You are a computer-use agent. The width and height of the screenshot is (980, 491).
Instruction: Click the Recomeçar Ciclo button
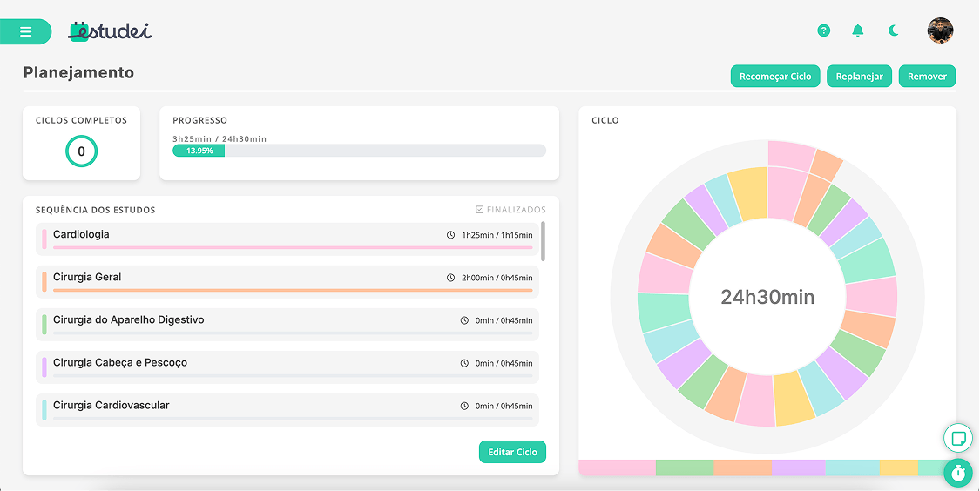pyautogui.click(x=774, y=77)
